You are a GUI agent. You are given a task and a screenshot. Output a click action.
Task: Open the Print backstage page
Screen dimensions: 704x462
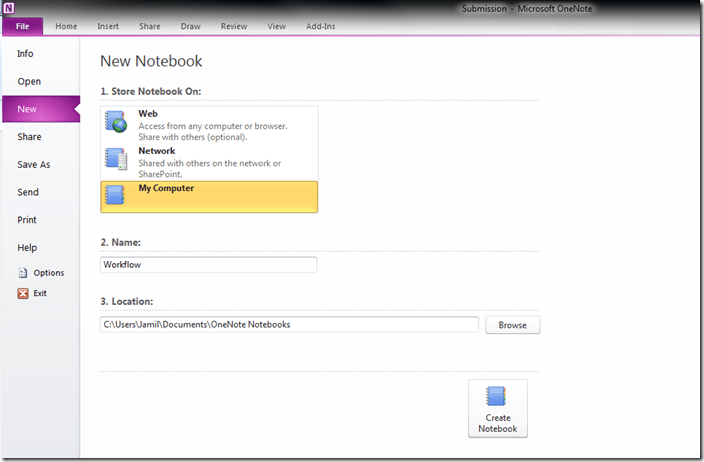pyautogui.click(x=27, y=220)
